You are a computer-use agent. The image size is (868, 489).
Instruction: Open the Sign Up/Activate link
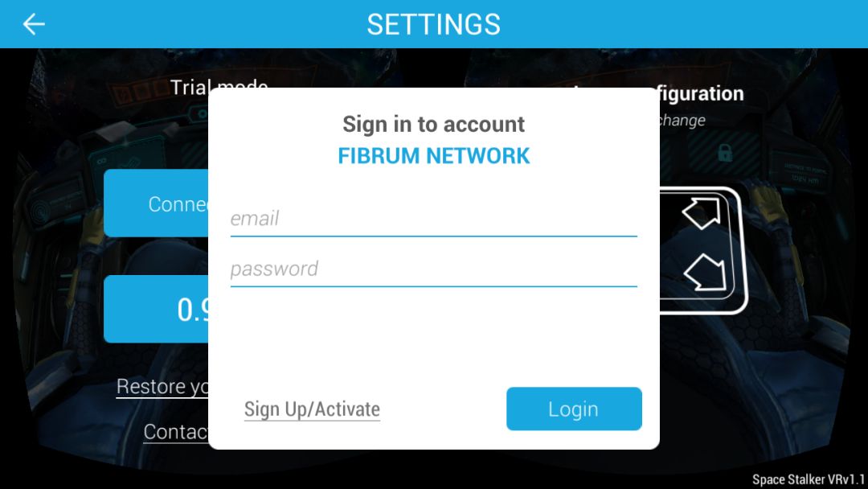click(x=312, y=409)
